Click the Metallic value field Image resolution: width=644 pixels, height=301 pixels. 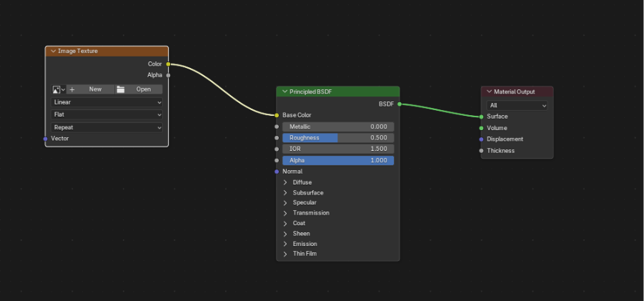tap(338, 127)
